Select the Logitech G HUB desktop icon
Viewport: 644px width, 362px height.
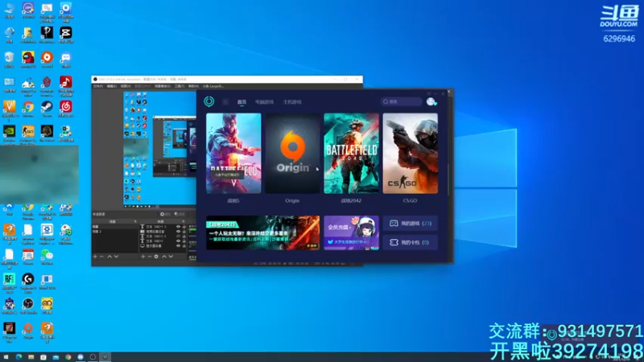pos(28,282)
